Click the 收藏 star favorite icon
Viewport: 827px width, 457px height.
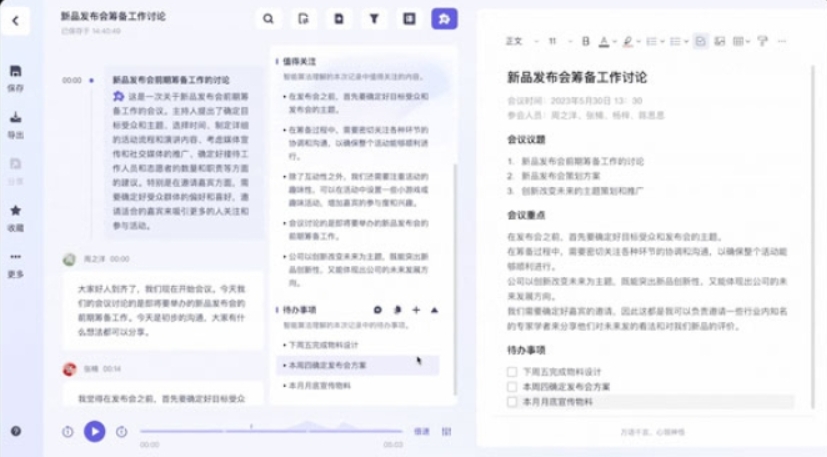[15, 211]
